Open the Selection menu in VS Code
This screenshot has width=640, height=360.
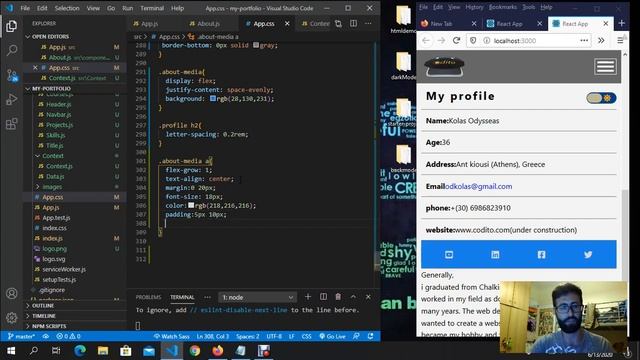coord(67,8)
